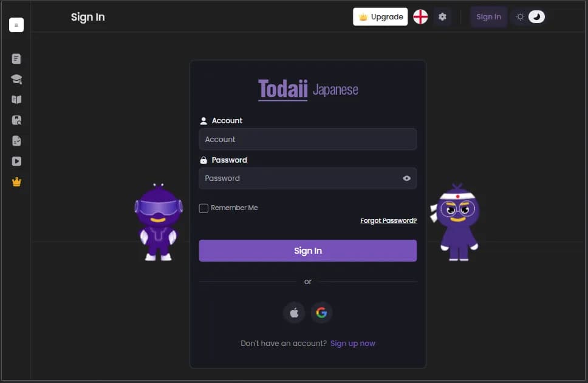This screenshot has height=383, width=588.
Task: Sign in with Google icon
Action: click(321, 313)
